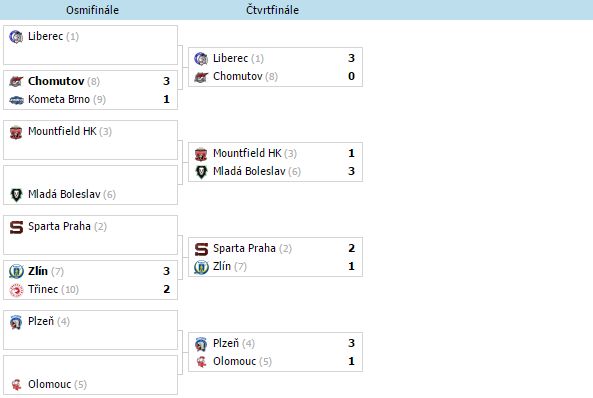Screen dimensions: 593x398
Task: Click Plzeň logo in Čtvrtfinále match
Action: [x=201, y=344]
